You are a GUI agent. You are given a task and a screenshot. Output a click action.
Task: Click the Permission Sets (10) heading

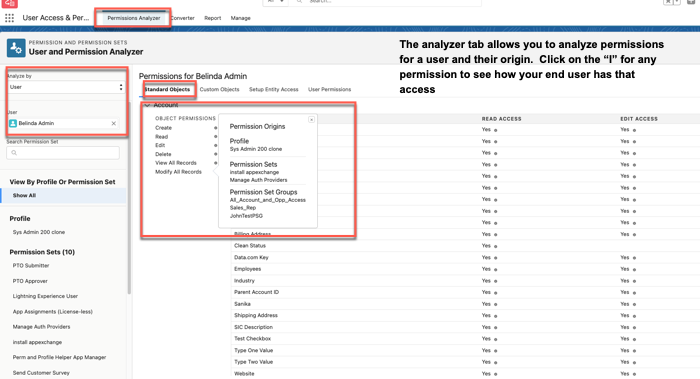tap(42, 252)
